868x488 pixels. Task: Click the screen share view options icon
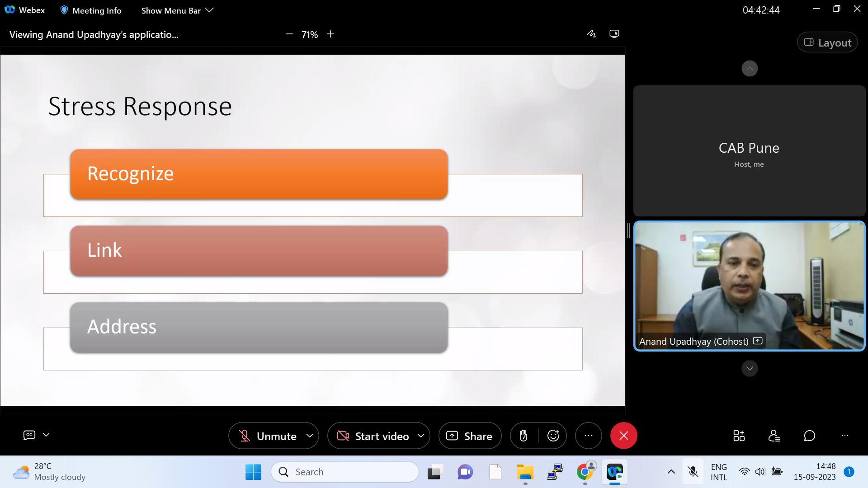[x=614, y=34]
